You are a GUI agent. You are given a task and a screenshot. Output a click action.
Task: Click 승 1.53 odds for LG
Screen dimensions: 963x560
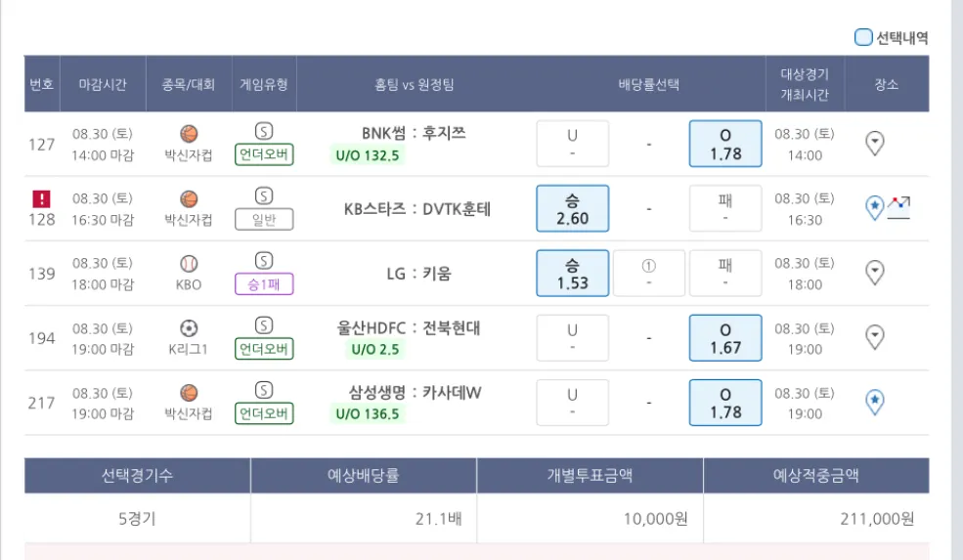(x=572, y=273)
